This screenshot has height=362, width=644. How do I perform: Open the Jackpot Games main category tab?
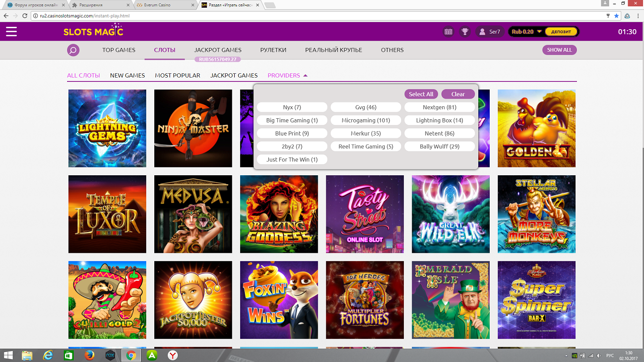point(218,50)
